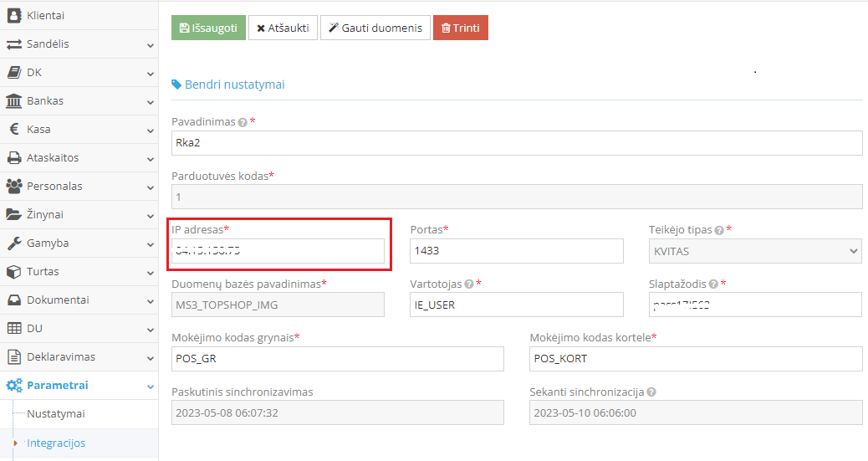This screenshot has width=868, height=461.
Task: Click the DK book icon
Action: tap(14, 73)
